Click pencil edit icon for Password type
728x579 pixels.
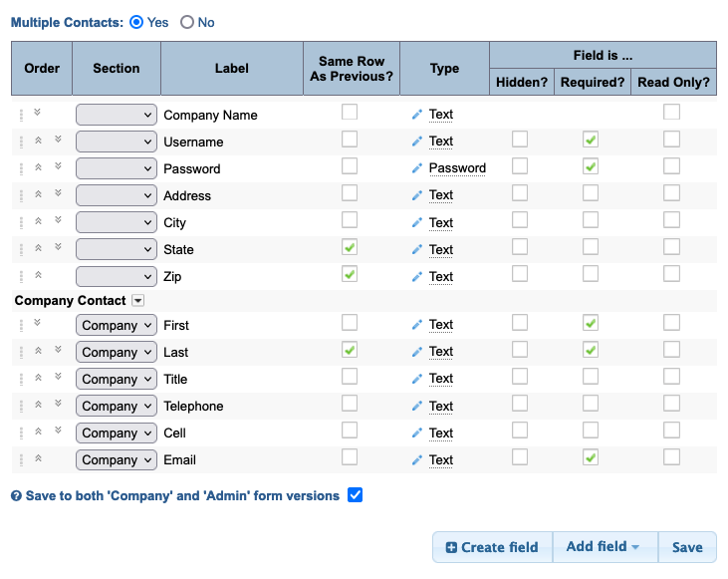pos(417,168)
